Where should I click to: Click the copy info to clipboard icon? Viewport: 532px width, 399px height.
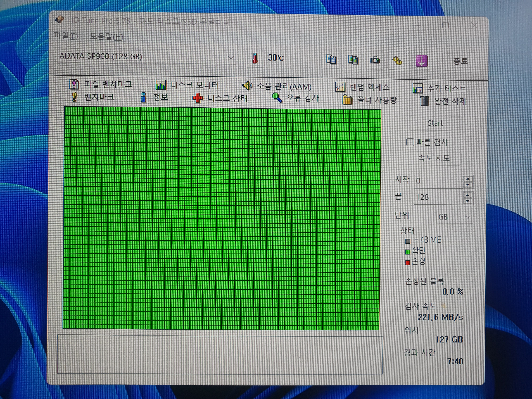point(331,59)
